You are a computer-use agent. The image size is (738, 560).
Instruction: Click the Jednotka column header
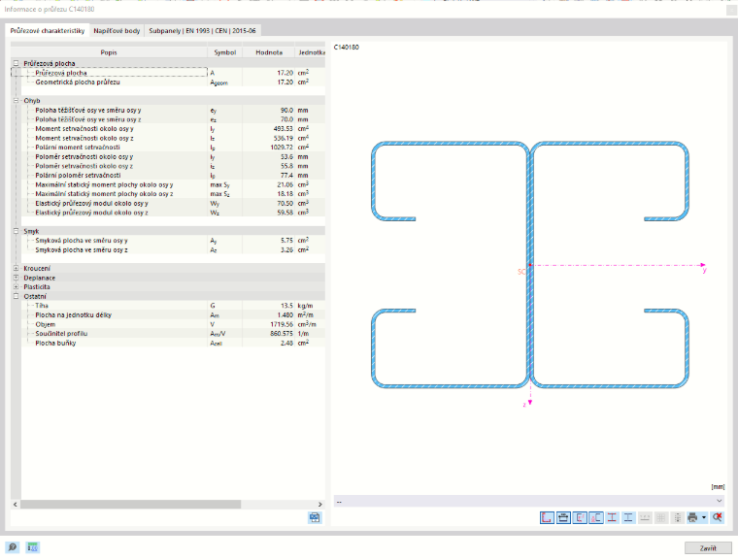310,52
